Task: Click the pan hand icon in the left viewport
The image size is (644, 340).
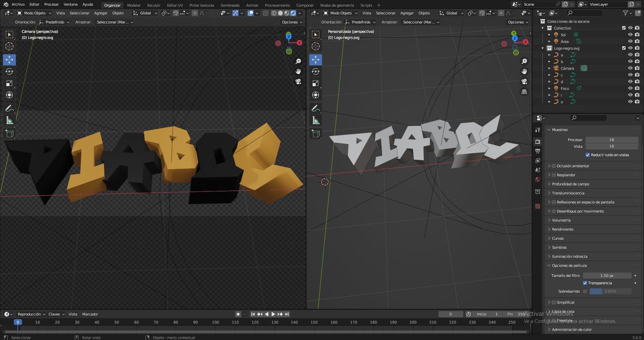Action: 298,71
